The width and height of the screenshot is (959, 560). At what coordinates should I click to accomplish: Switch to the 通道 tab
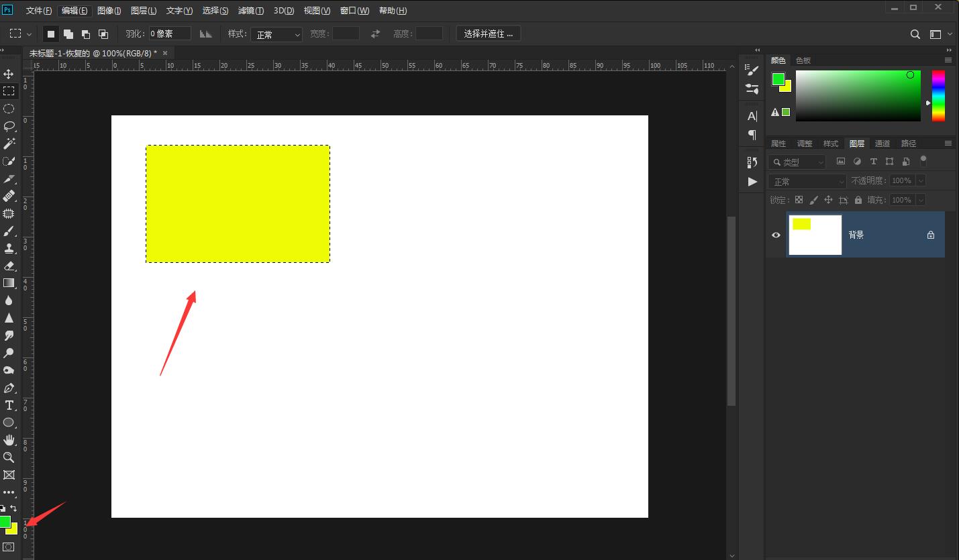click(x=882, y=144)
